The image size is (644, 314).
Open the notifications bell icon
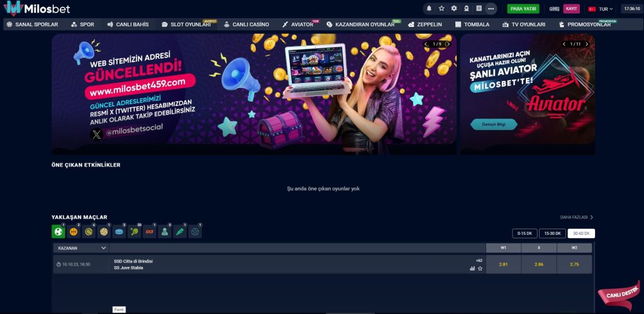click(430, 9)
